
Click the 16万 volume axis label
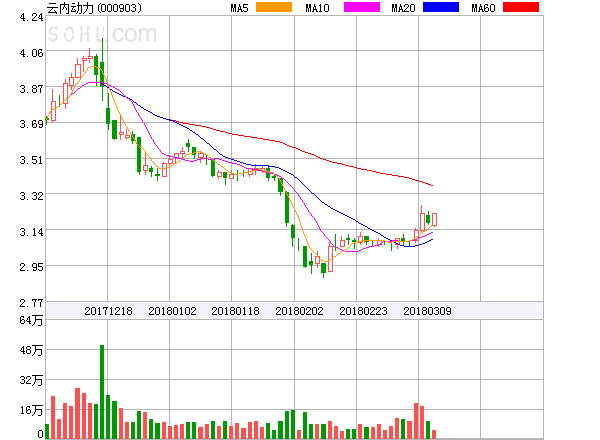tap(31, 411)
